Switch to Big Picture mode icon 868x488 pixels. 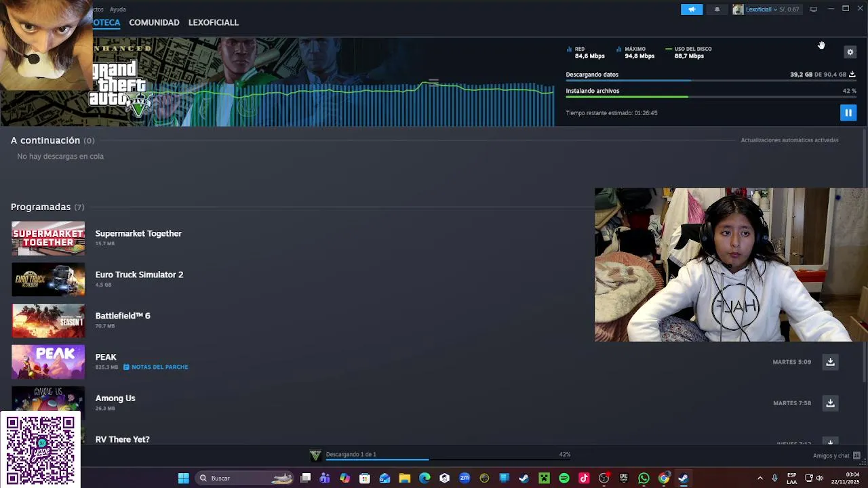(x=813, y=9)
